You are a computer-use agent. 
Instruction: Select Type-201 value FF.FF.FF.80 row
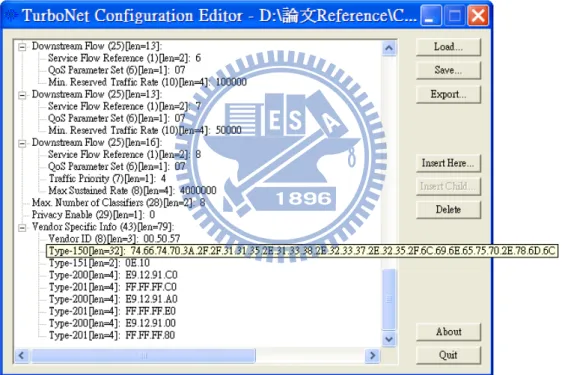coord(112,335)
